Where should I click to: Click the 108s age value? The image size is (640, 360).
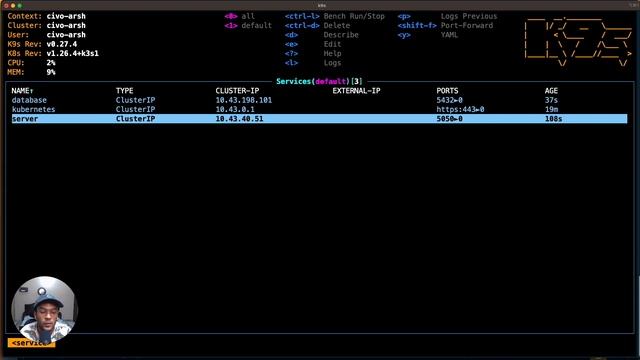[x=553, y=119]
